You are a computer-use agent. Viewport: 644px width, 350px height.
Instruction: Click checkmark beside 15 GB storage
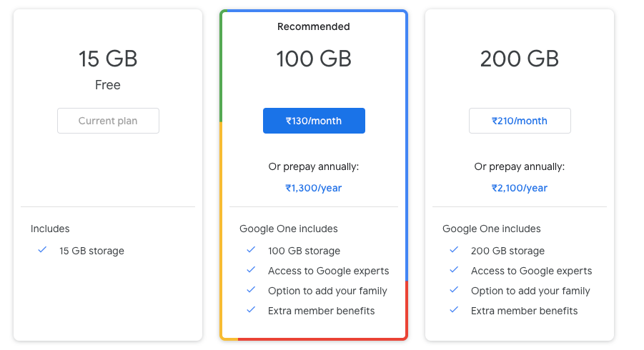pyautogui.click(x=42, y=250)
